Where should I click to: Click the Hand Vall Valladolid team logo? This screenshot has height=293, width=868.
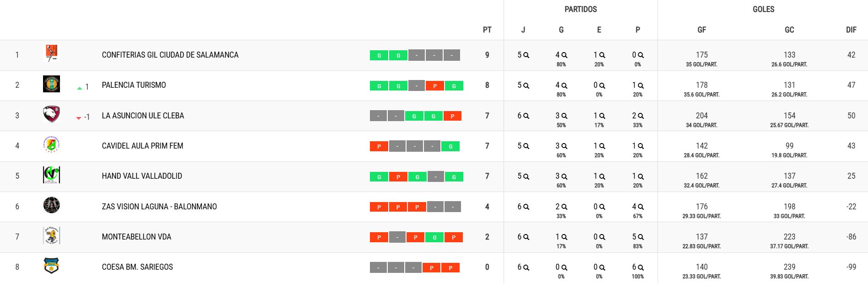[x=51, y=175]
